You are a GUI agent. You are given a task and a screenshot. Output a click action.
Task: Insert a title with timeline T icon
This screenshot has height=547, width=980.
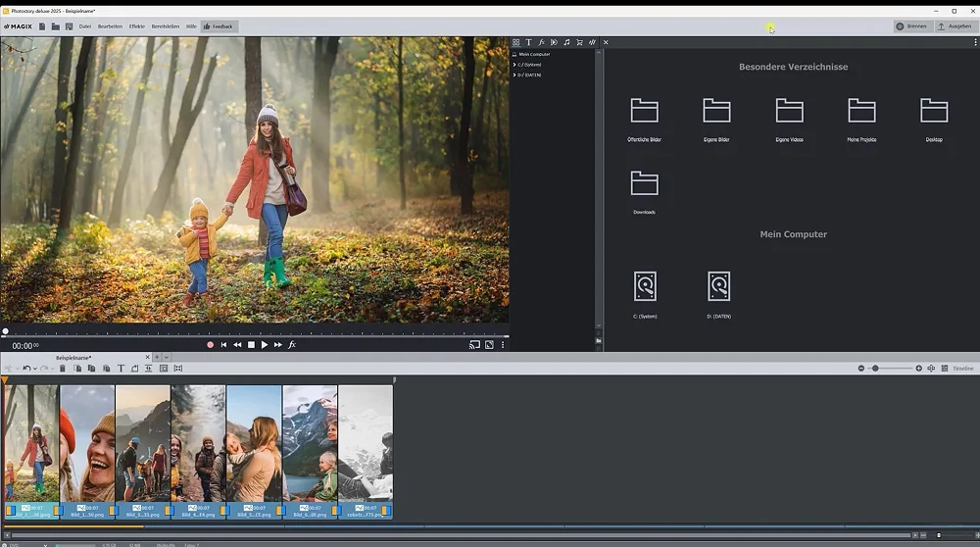coord(121,369)
